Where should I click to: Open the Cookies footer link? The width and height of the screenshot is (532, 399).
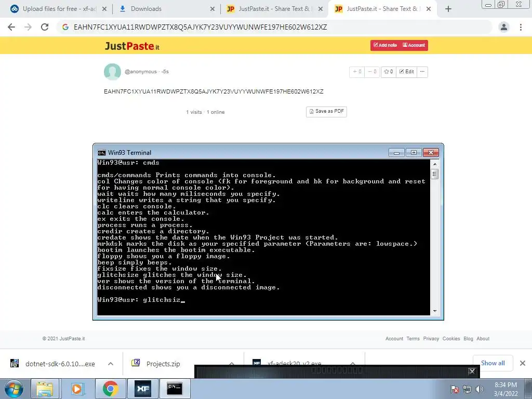click(x=451, y=339)
